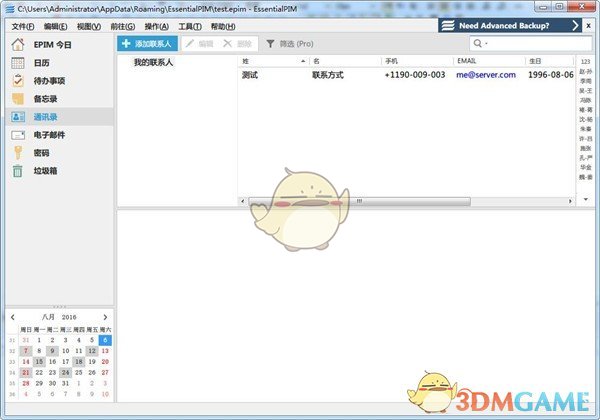Select the 通讯录 contacts card icon
Screen dimensions: 600x420
coord(18,117)
